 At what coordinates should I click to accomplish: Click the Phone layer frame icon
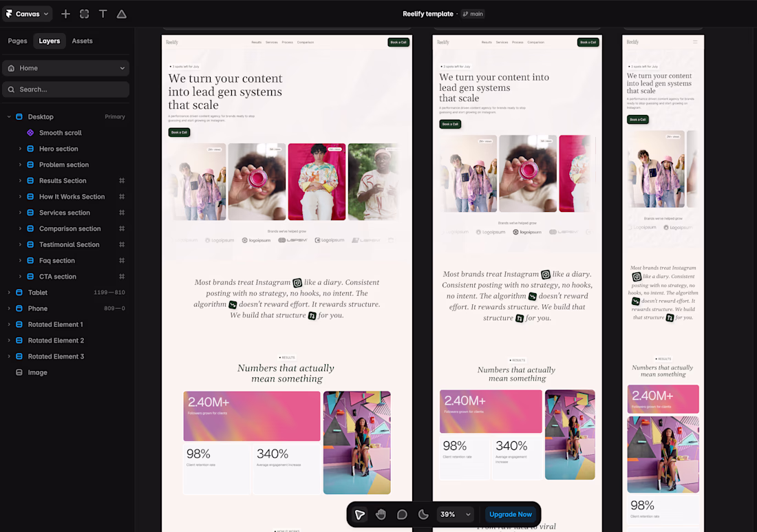[x=19, y=308]
